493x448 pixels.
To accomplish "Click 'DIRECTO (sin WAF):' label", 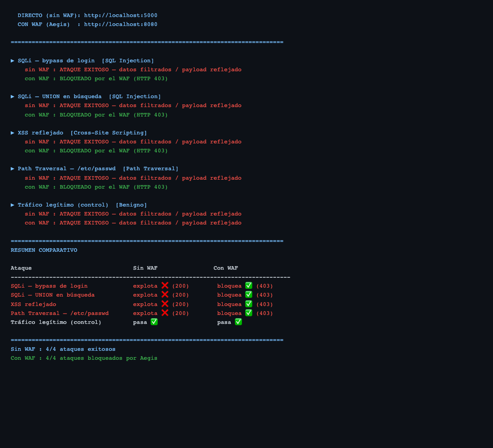I will coord(49,15).
